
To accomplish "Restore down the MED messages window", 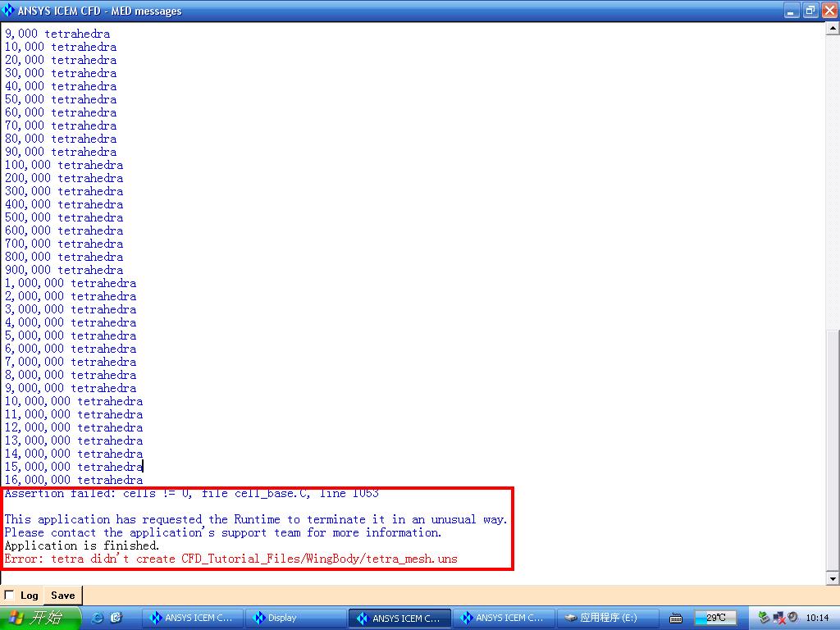I will click(x=810, y=11).
